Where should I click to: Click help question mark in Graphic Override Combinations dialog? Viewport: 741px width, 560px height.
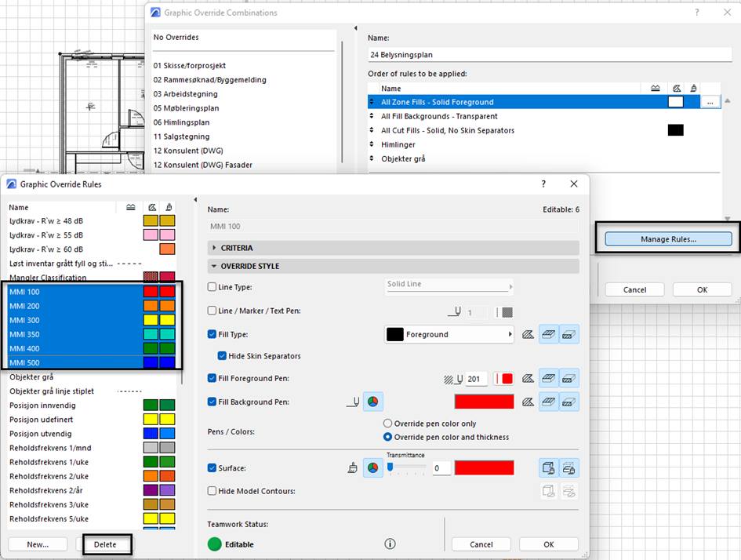[696, 13]
